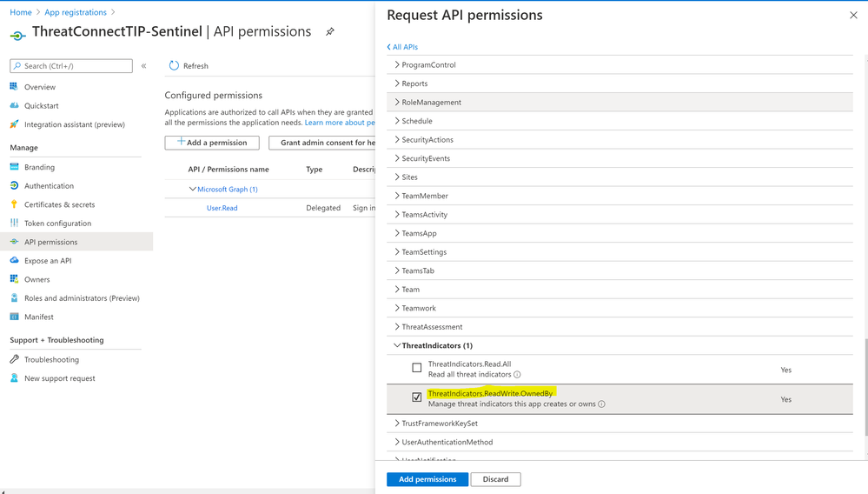Click the Branding icon
Viewport: 868px width, 494px height.
click(x=14, y=167)
